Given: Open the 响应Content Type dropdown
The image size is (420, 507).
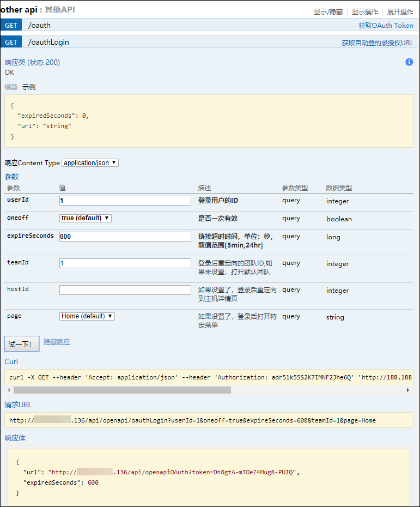Looking at the screenshot, I should click(x=90, y=163).
